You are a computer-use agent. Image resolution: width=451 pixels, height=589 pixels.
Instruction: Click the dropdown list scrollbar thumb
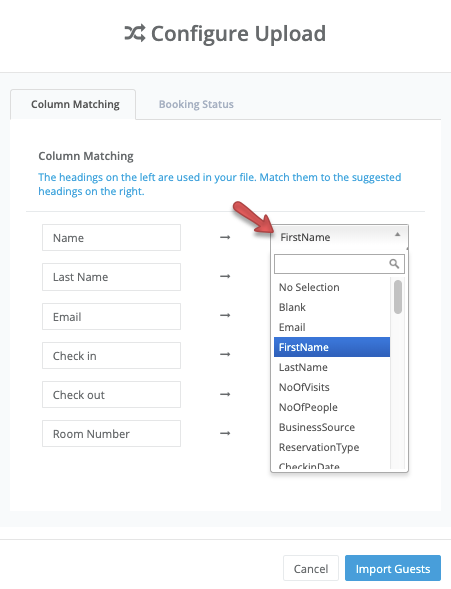tap(398, 297)
